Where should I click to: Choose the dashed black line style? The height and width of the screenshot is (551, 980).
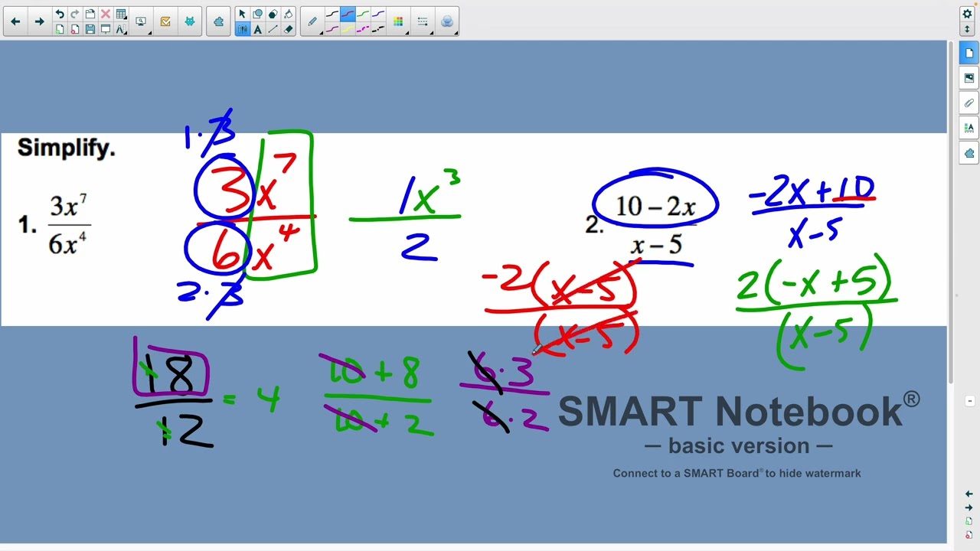tap(378, 29)
